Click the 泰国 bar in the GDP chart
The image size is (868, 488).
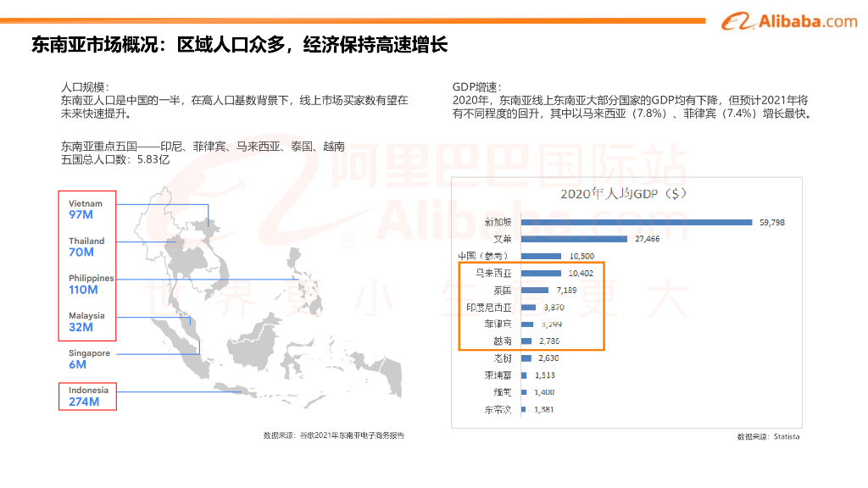click(535, 291)
